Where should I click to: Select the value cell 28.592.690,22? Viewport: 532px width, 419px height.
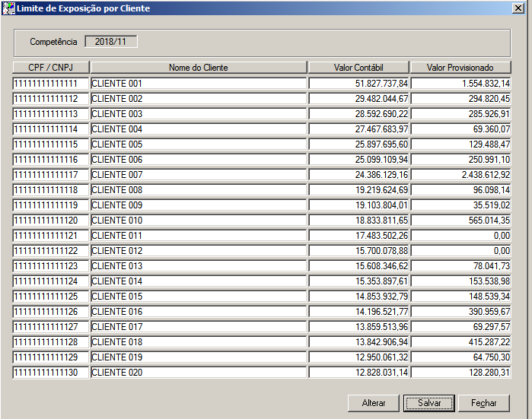(x=358, y=114)
